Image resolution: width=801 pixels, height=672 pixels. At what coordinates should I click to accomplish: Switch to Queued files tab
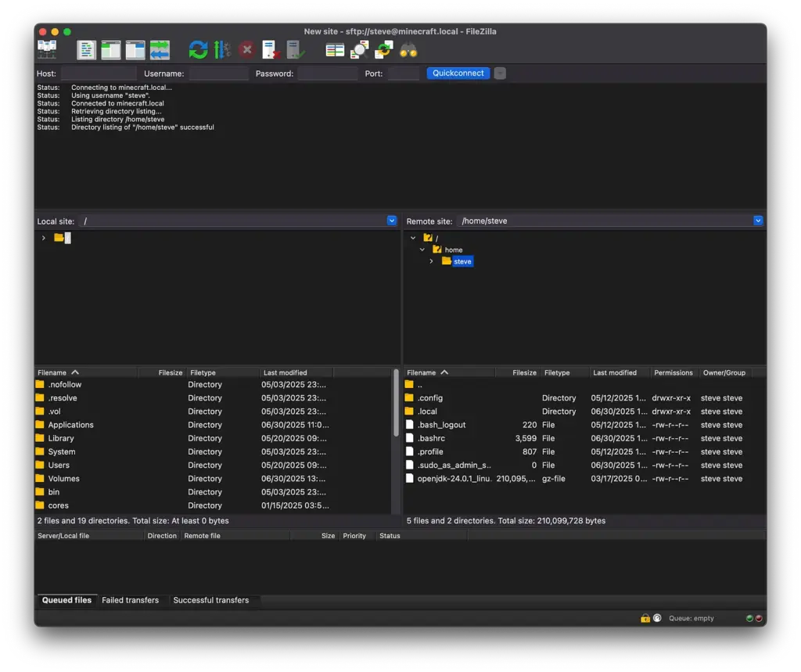[x=66, y=600]
